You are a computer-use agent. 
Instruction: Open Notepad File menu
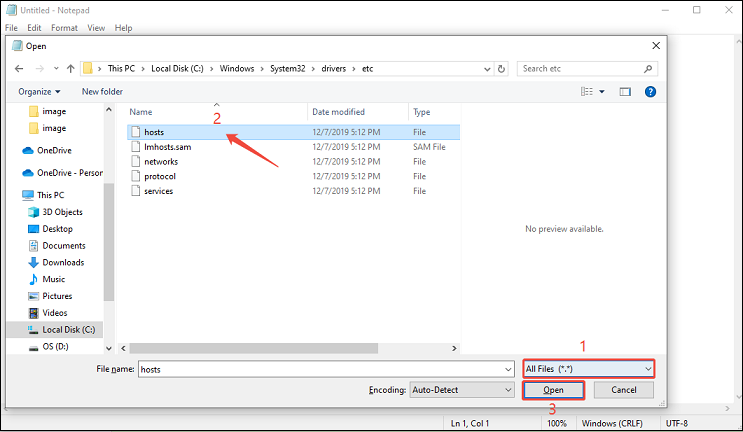point(11,28)
